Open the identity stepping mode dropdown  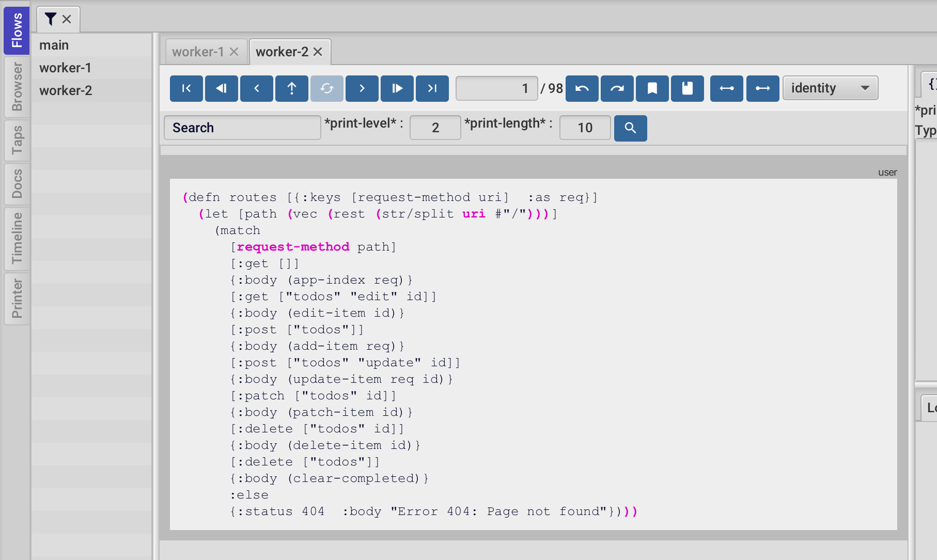point(830,88)
